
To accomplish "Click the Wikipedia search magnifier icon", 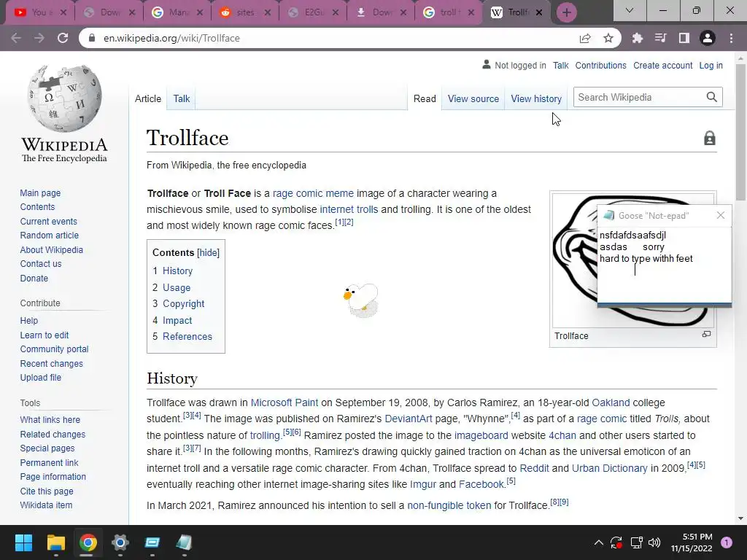I will (x=712, y=97).
